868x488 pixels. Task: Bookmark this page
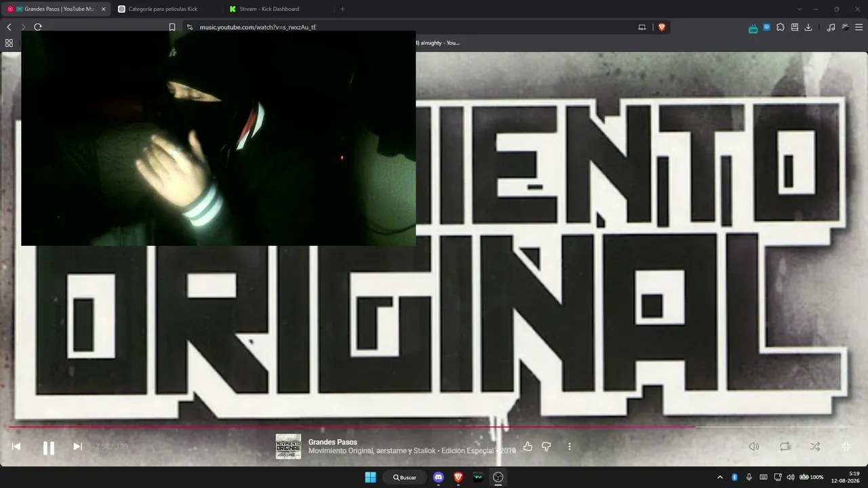tap(172, 27)
